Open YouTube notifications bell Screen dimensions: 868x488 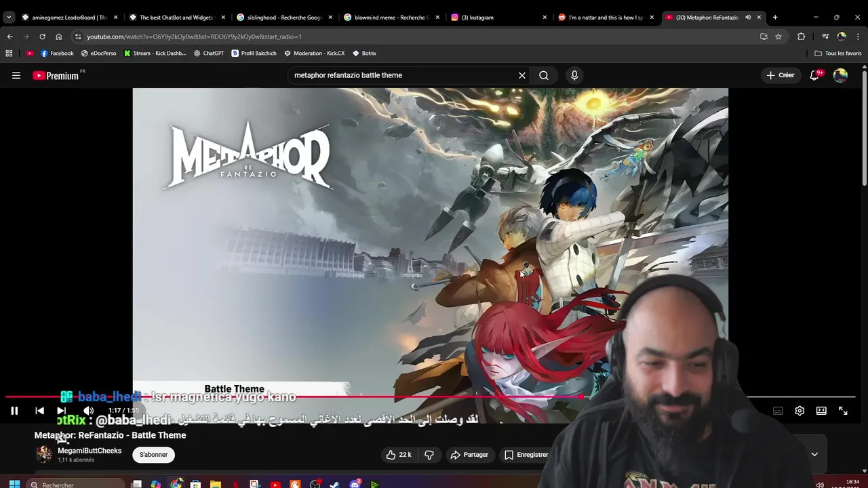point(815,75)
